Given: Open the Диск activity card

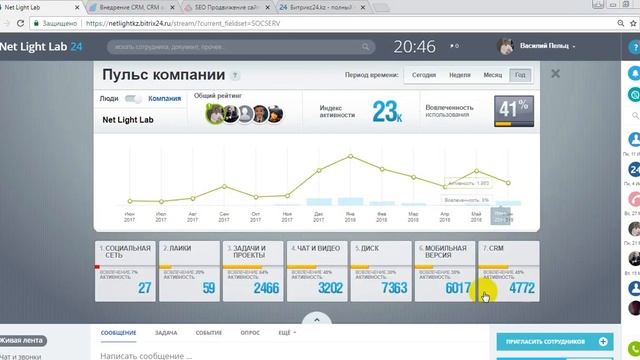Looking at the screenshot, I should tap(381, 271).
